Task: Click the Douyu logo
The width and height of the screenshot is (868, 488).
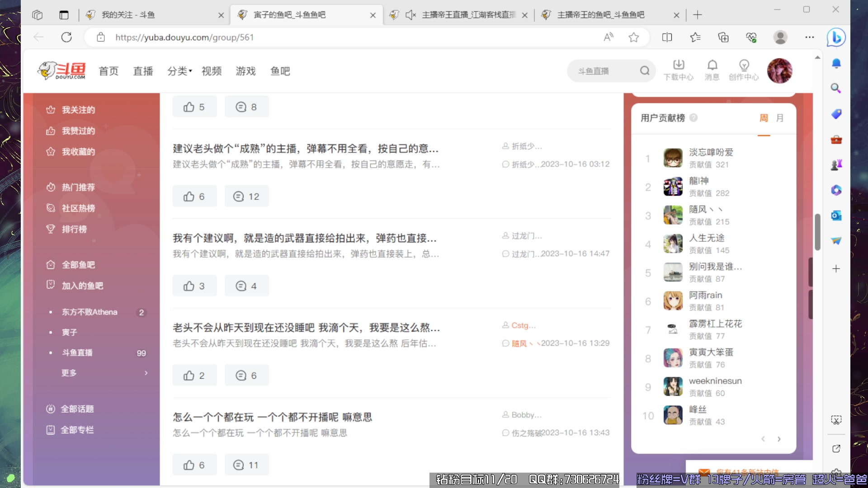Action: (x=62, y=70)
